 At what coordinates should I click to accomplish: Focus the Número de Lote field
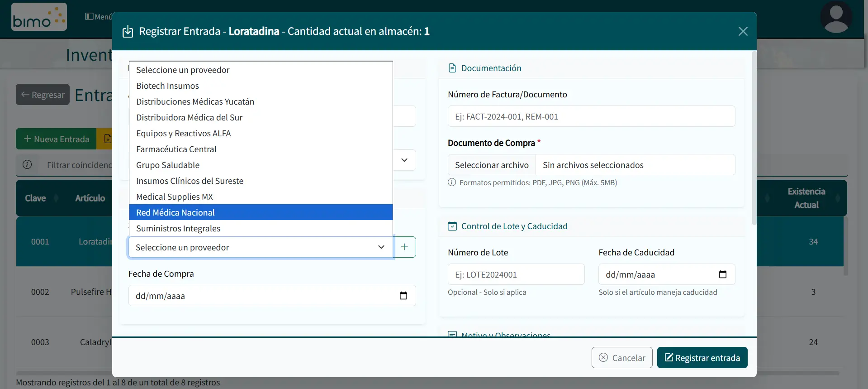coord(516,274)
